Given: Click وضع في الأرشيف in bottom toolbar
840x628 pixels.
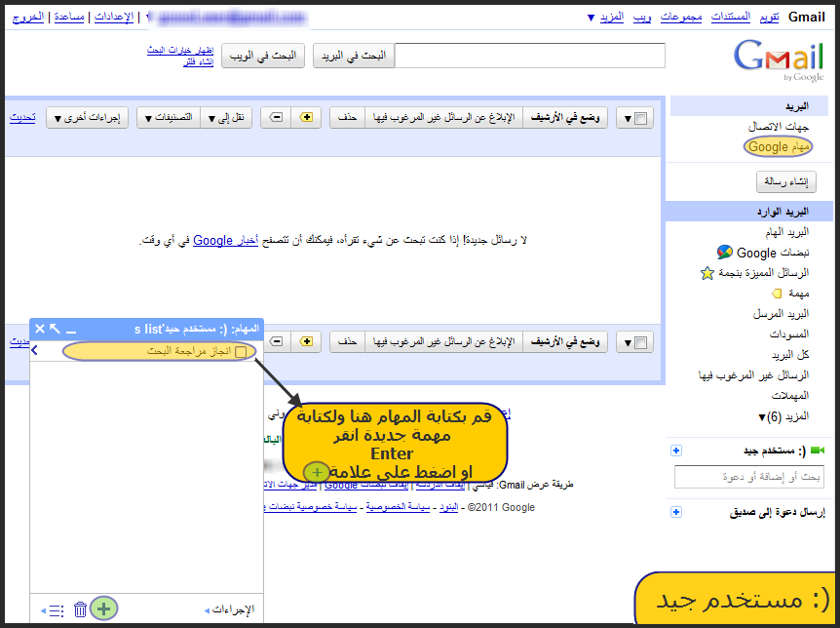Looking at the screenshot, I should pos(565,341).
